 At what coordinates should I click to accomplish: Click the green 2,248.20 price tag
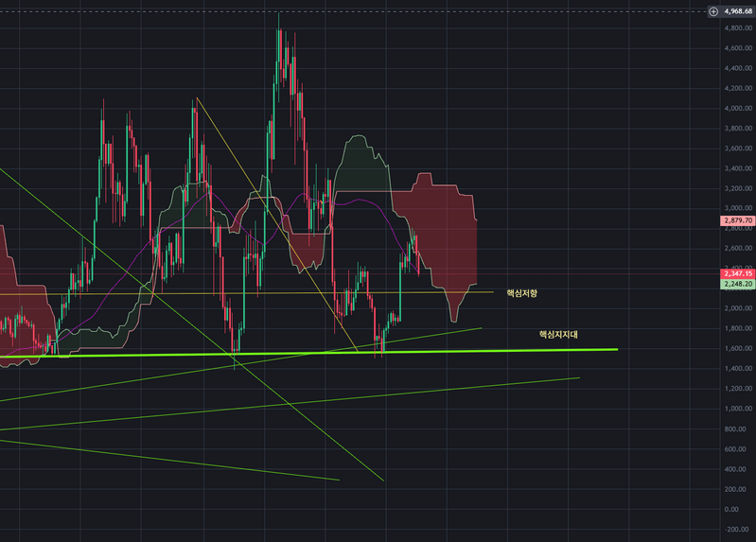[738, 284]
